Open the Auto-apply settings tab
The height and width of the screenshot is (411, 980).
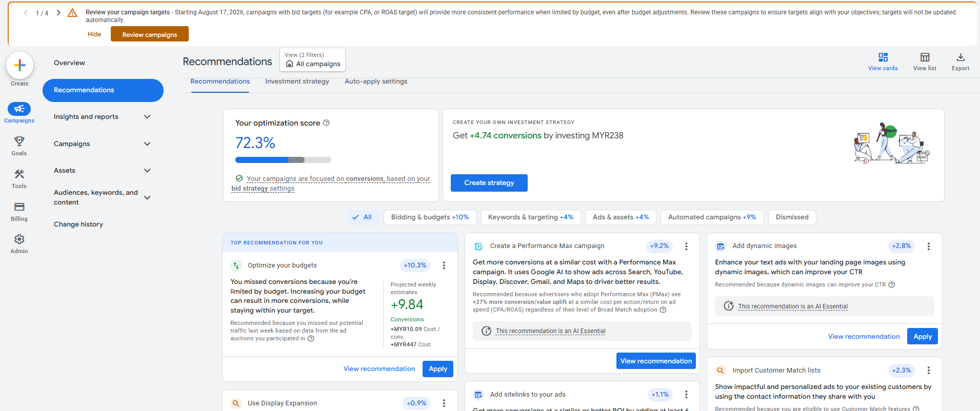[x=376, y=81]
